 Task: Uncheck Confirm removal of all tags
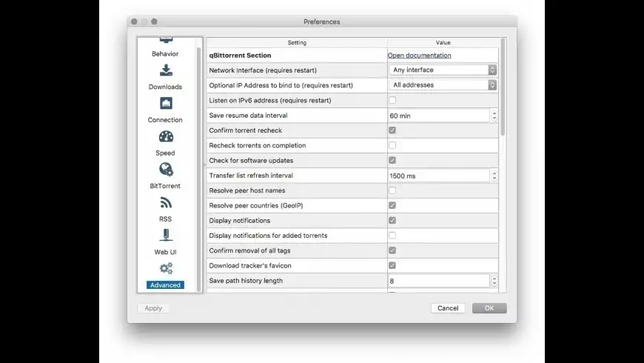click(392, 250)
